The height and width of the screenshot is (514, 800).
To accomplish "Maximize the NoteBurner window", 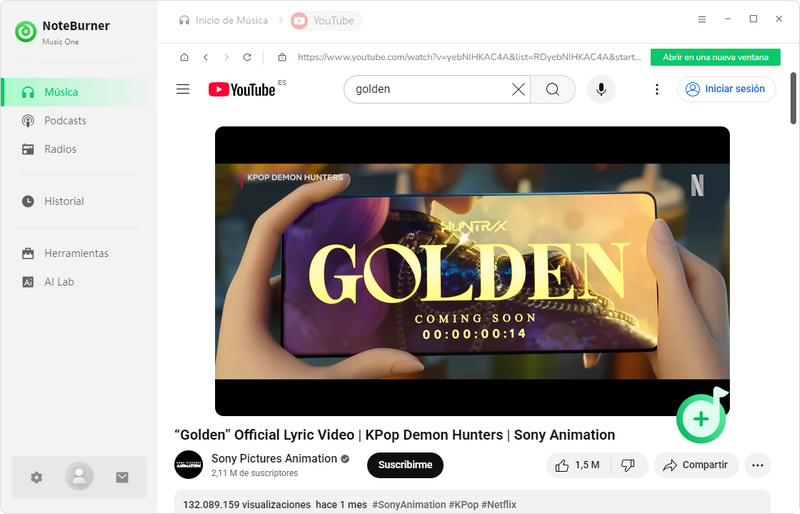I will pos(753,19).
